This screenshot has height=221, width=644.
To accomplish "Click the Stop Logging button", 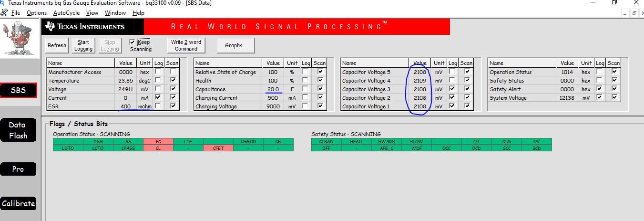I will pos(110,45).
